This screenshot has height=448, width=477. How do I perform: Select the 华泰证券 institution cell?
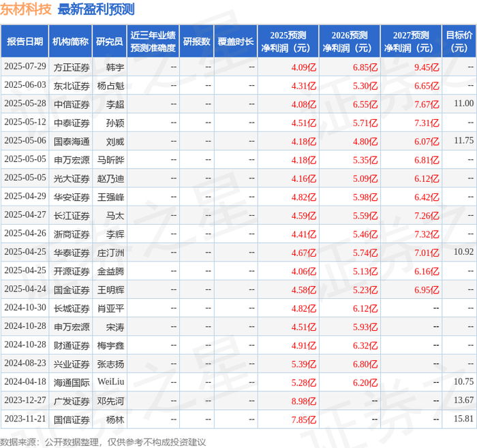click(72, 253)
